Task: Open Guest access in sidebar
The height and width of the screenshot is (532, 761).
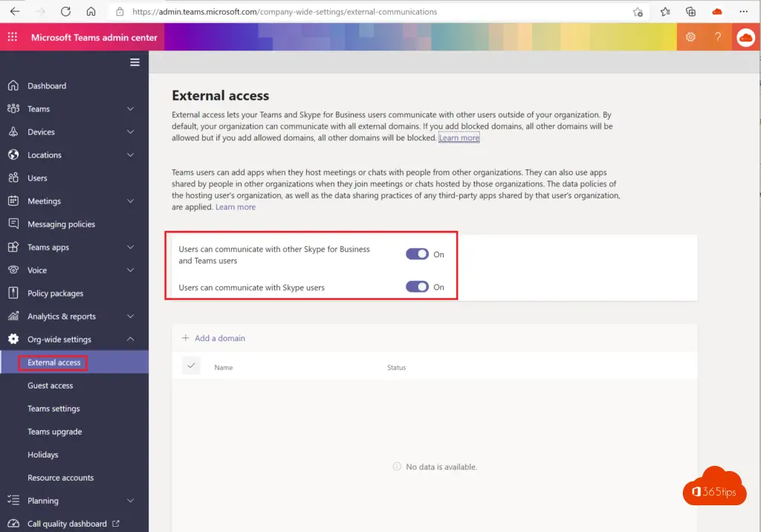Action: pyautogui.click(x=51, y=386)
